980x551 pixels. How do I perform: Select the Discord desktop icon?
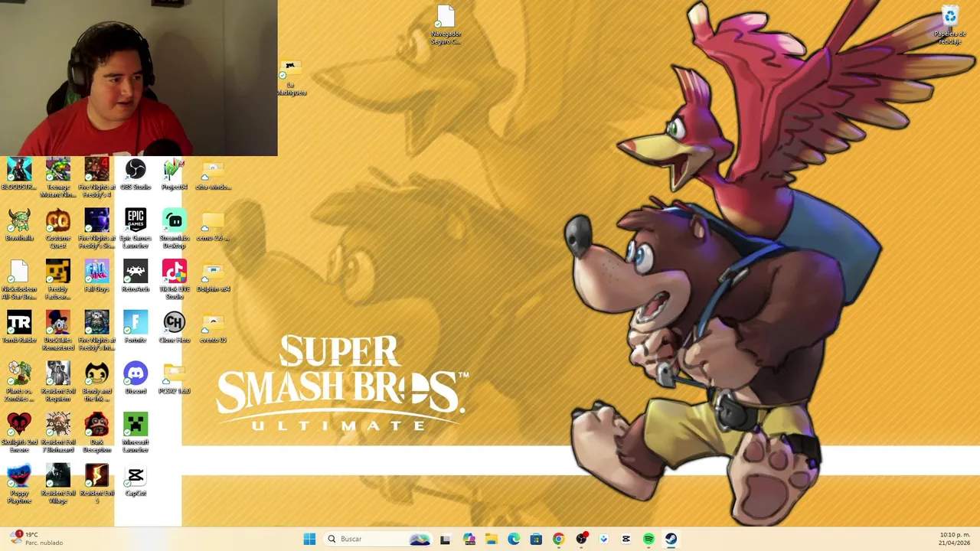click(x=136, y=379)
